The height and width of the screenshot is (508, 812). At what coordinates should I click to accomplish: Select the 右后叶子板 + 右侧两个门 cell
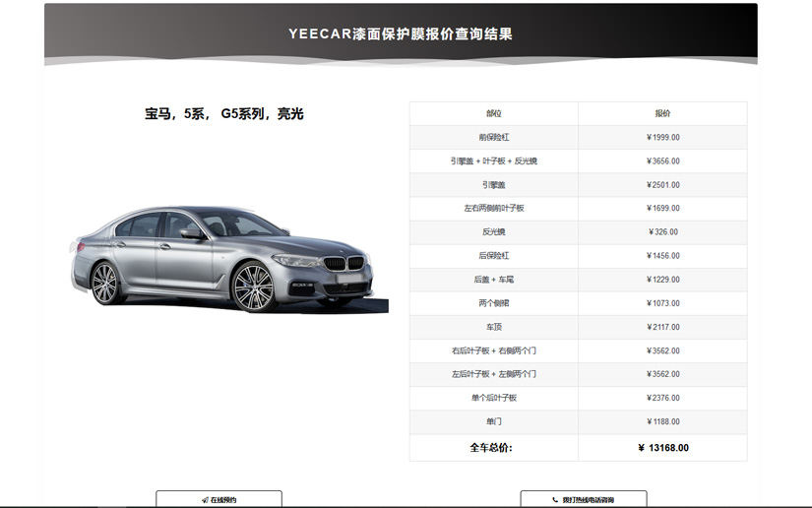[x=494, y=350]
